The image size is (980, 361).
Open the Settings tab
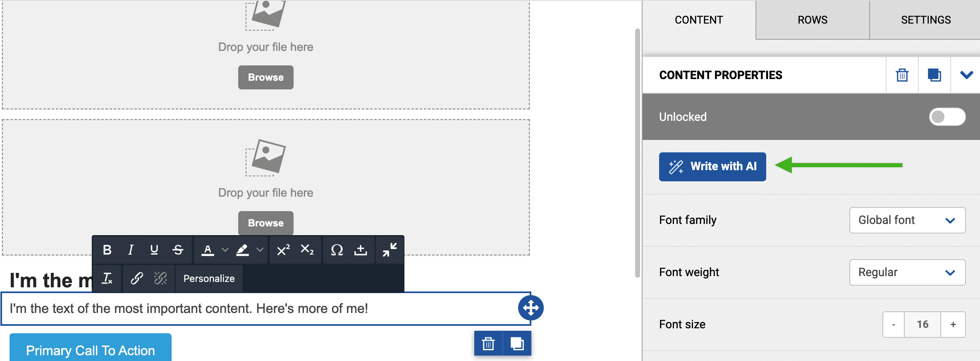(926, 20)
